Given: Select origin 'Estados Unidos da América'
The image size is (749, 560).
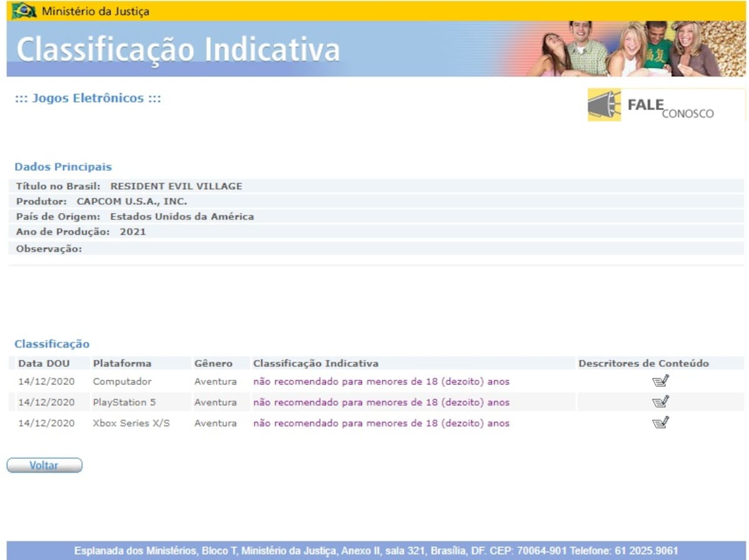Looking at the screenshot, I should (x=182, y=217).
